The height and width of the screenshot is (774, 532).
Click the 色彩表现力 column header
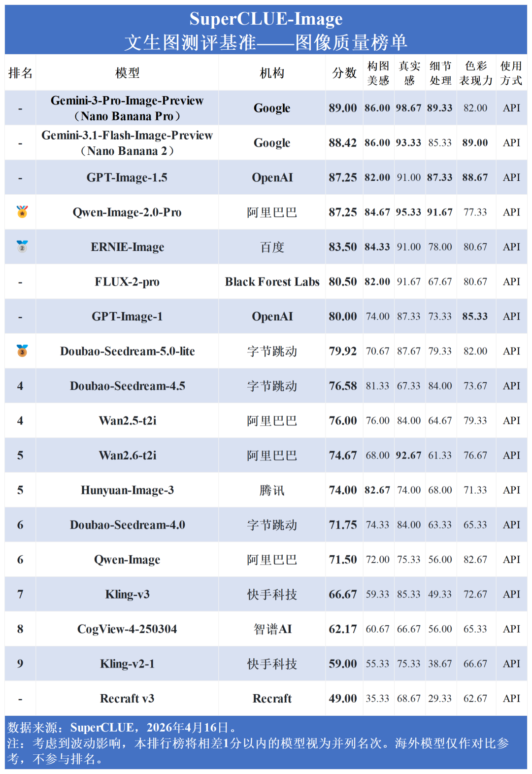click(476, 73)
